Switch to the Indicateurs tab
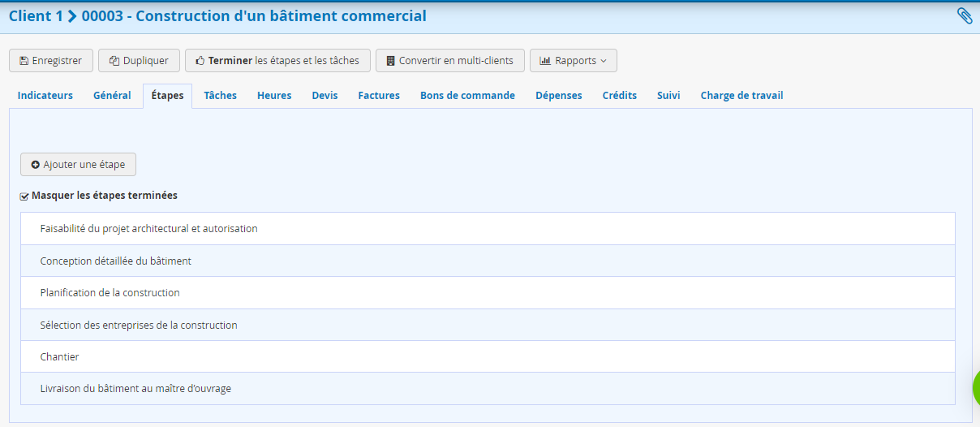The height and width of the screenshot is (427, 980). point(45,96)
